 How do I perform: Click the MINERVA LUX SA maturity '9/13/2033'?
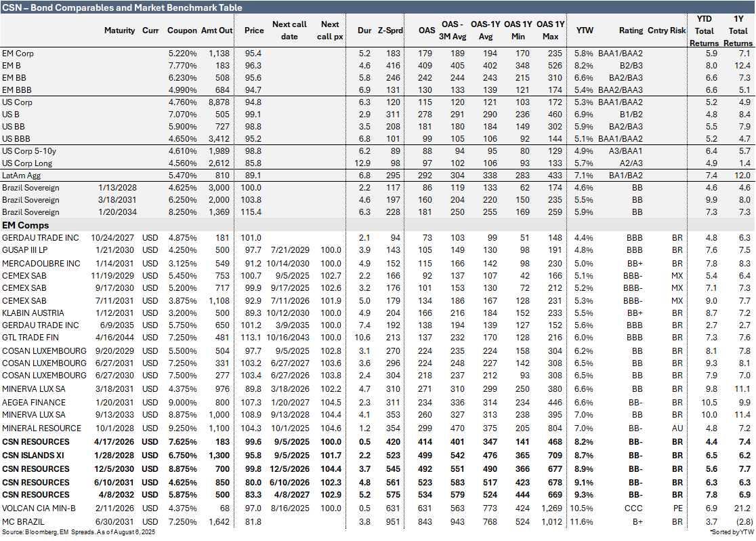114,414
